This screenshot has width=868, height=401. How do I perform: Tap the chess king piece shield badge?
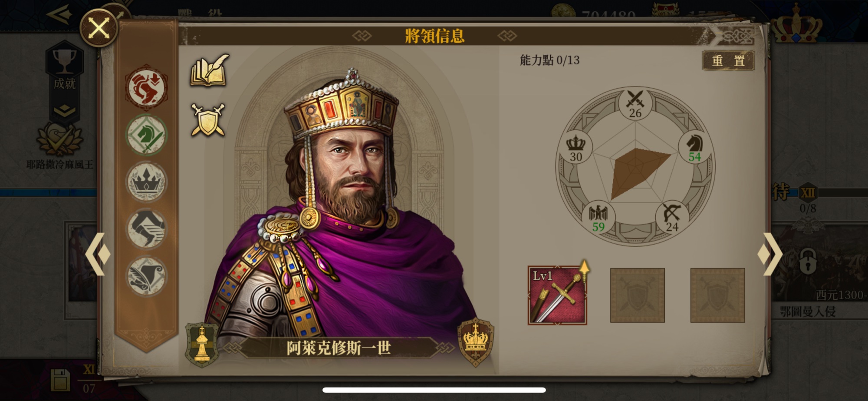click(x=202, y=344)
